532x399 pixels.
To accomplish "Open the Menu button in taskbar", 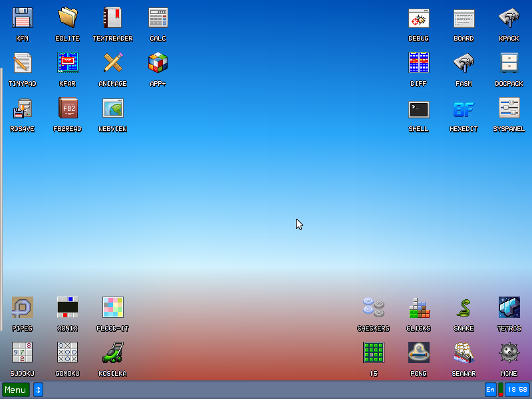I will [x=15, y=390].
